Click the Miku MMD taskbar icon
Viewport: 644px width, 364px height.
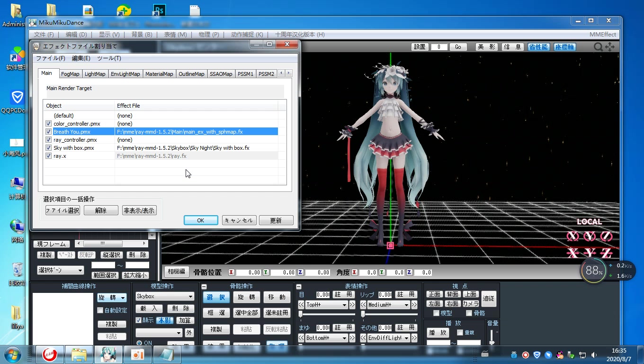[x=108, y=355]
